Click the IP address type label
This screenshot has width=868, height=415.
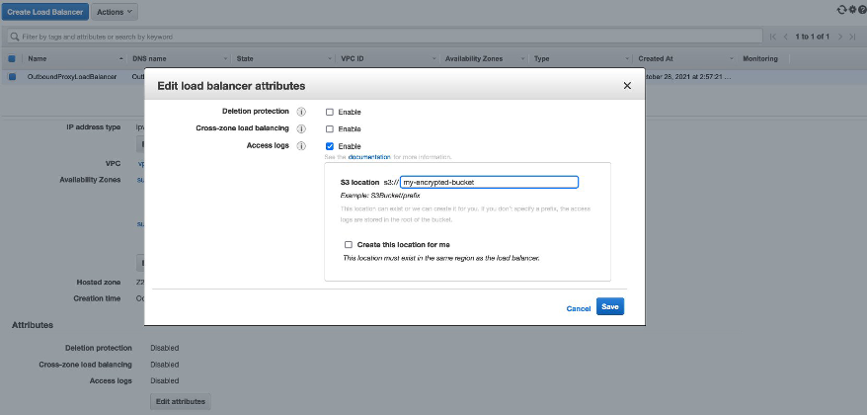(94, 126)
